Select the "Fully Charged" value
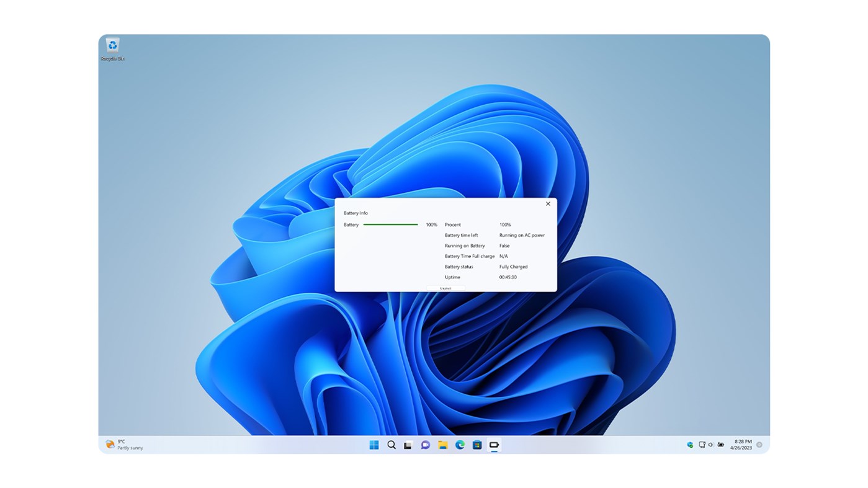This screenshot has height=488, width=868. pos(514,267)
